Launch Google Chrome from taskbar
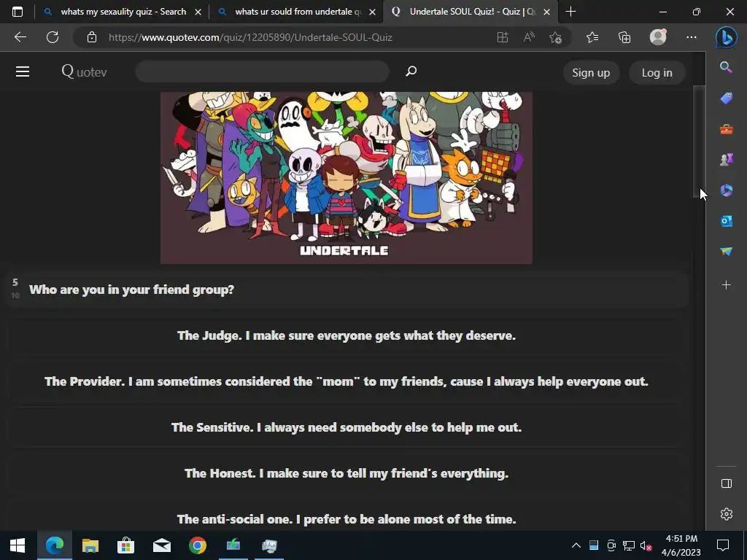747x560 pixels. tap(197, 545)
